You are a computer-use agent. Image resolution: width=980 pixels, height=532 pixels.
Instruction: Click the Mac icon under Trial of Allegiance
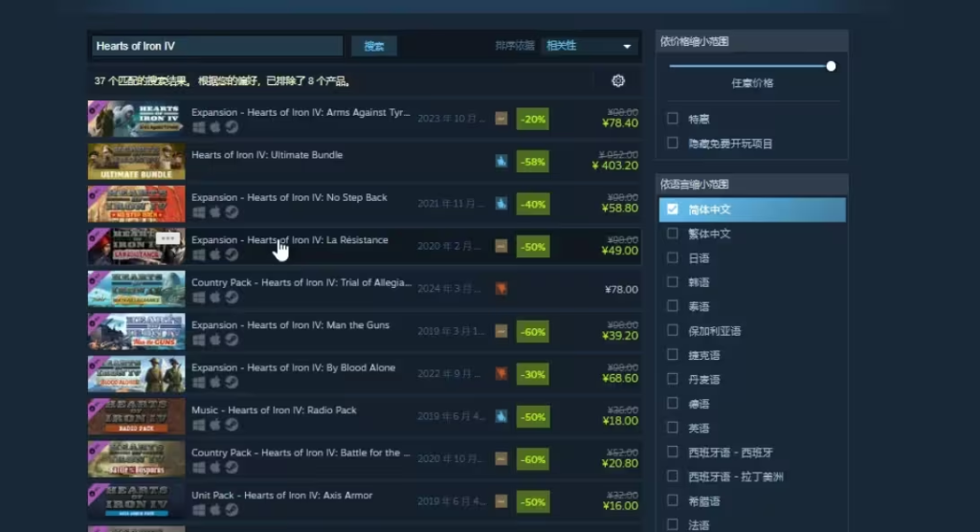coord(215,297)
